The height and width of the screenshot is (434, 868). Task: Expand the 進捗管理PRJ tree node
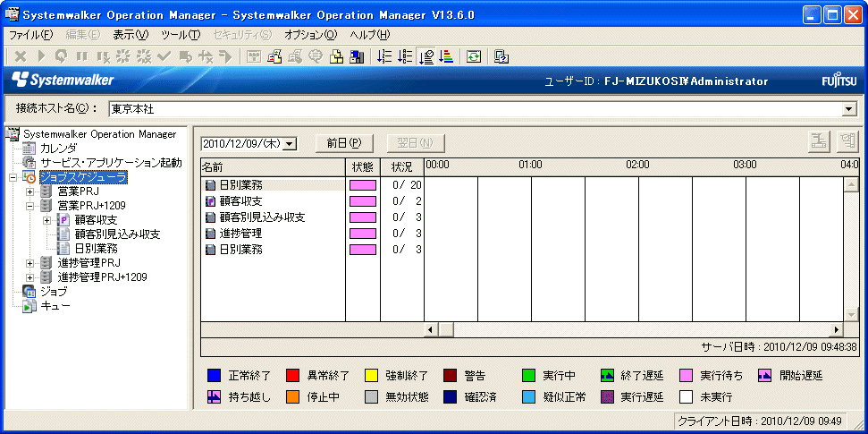29,263
